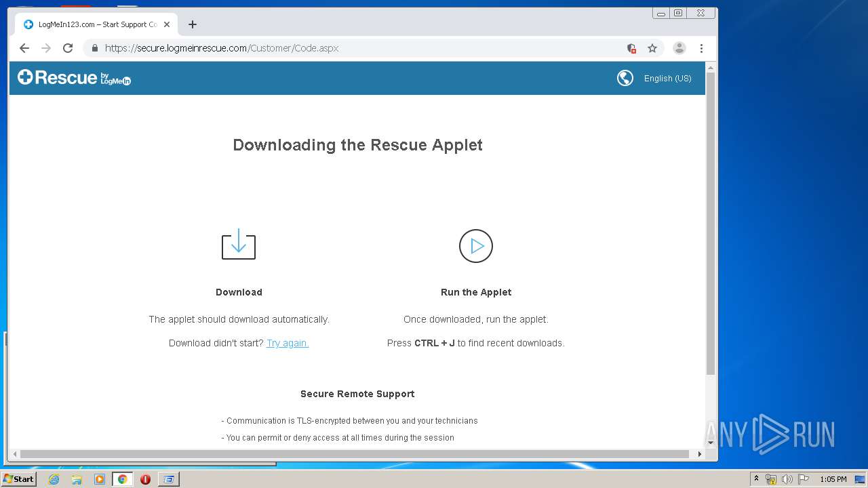Click the browser forward arrow

pos(46,48)
